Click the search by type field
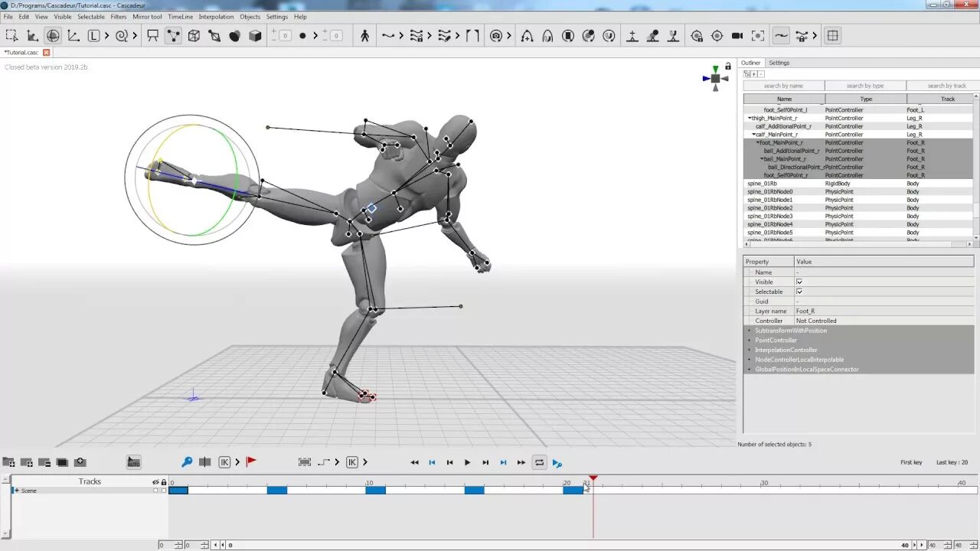The width and height of the screenshot is (980, 551). (x=865, y=86)
